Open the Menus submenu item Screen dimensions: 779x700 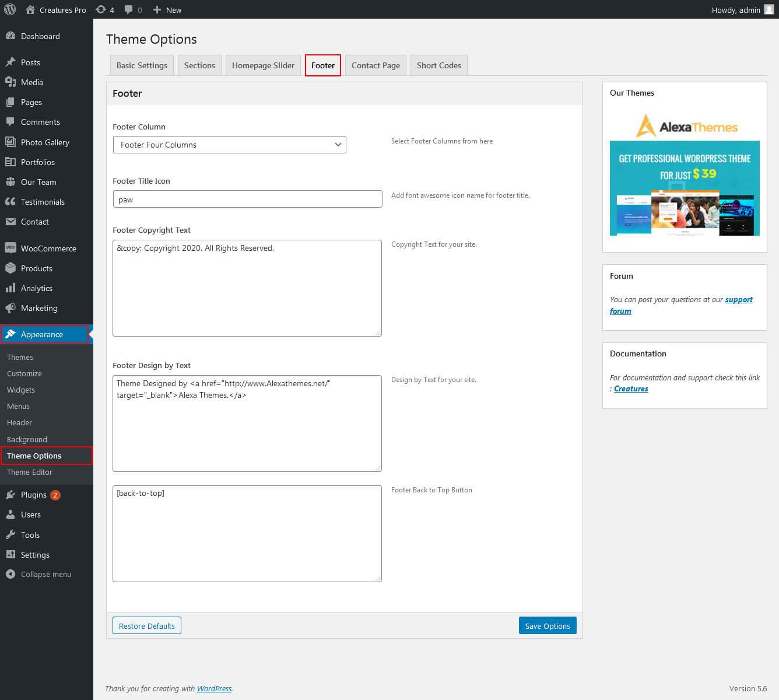[x=18, y=406]
